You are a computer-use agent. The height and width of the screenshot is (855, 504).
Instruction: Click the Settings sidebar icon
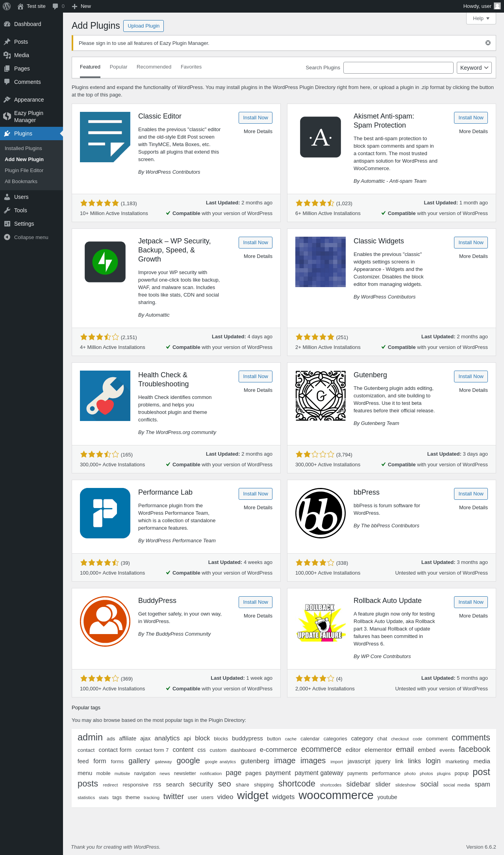point(7,224)
